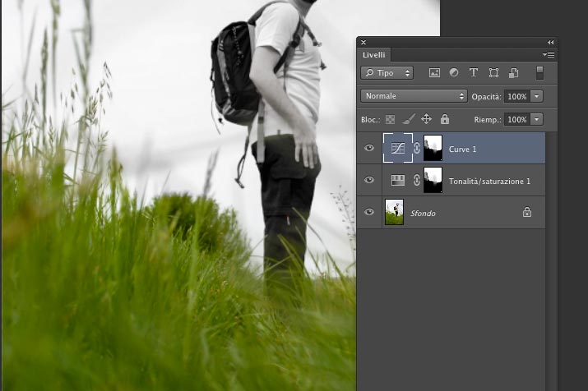
Task: Filter layers by text type
Action: (x=474, y=72)
